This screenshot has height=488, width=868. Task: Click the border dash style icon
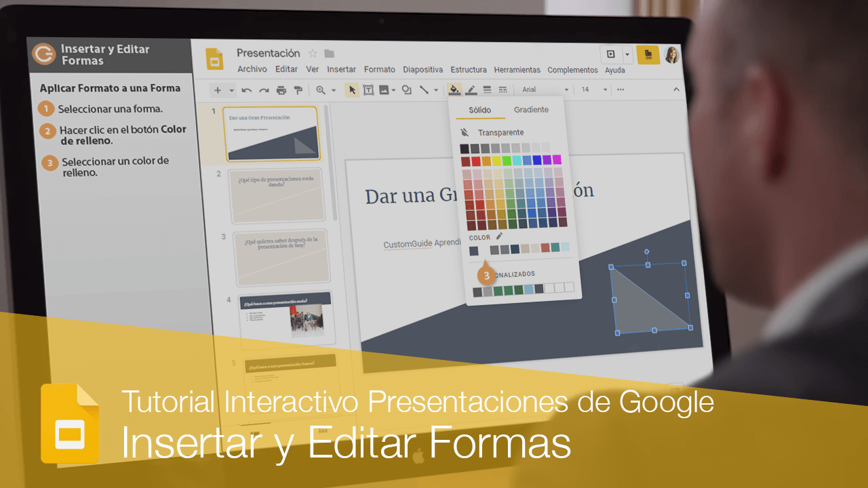502,89
